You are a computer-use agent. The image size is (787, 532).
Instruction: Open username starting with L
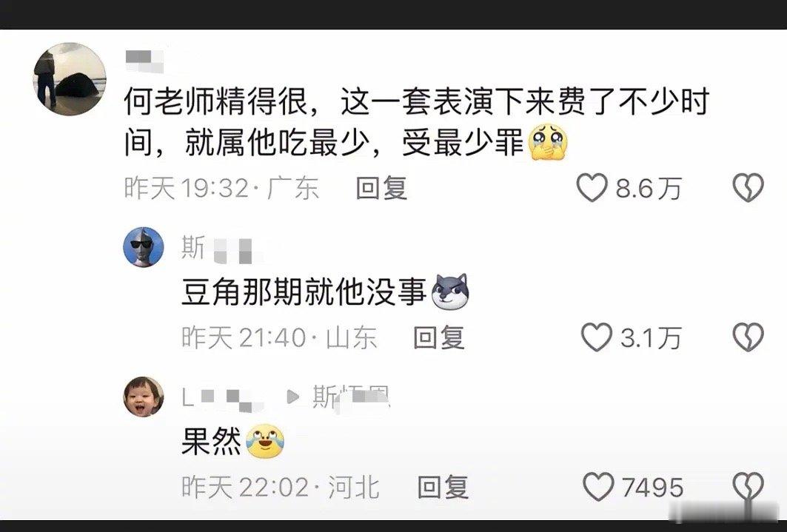pyautogui.click(x=222, y=399)
